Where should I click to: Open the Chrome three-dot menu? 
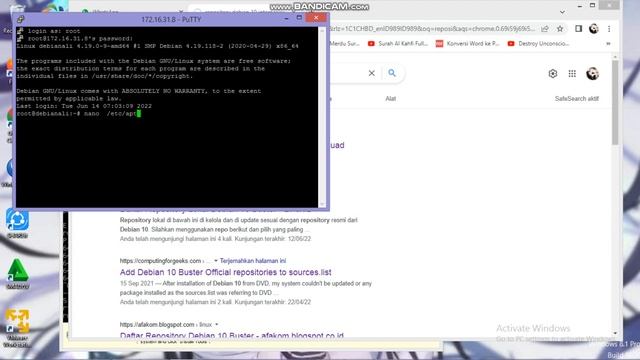tap(609, 29)
